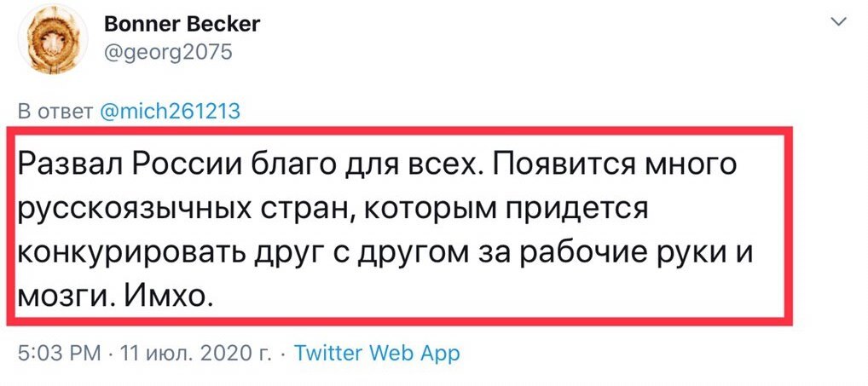Click the @georg2075 handle

(x=166, y=54)
